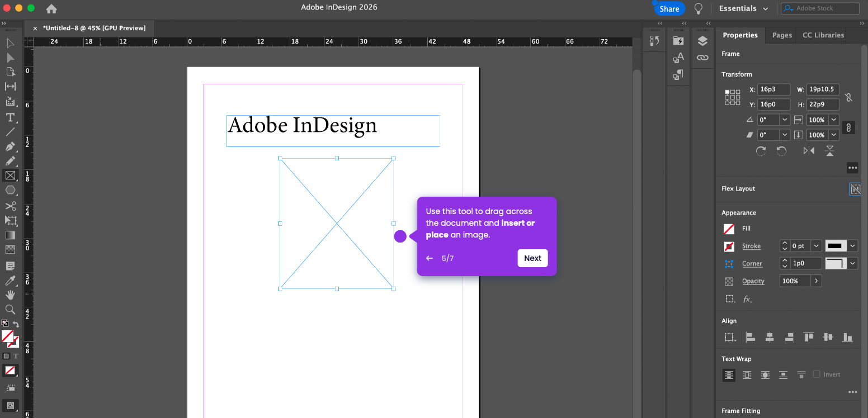Select the Selection tool arrow

tap(10, 43)
